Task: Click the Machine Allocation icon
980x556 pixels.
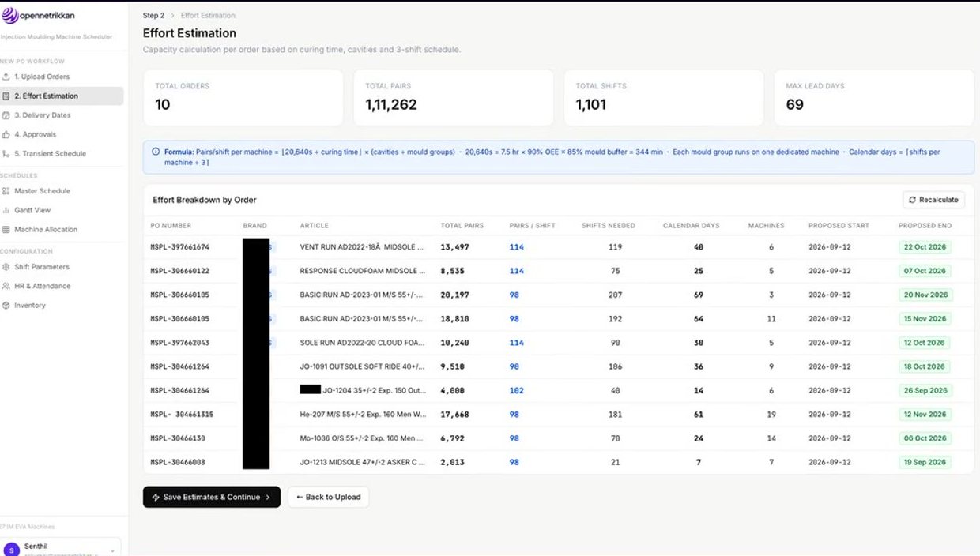Action: tap(6, 230)
